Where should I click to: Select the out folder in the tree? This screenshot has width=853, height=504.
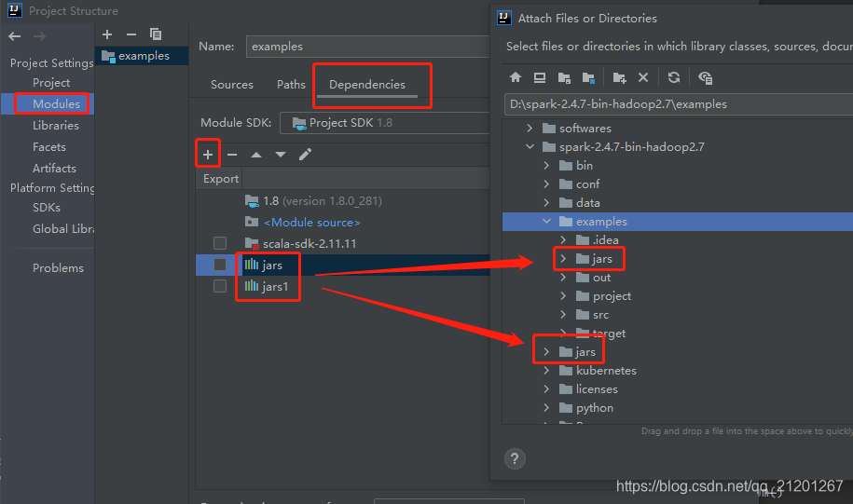601,278
